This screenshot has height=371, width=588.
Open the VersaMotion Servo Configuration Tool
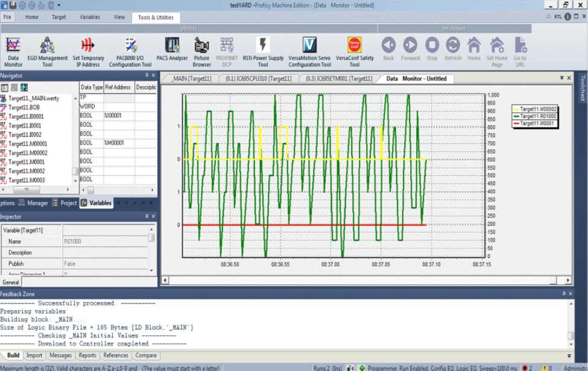coord(309,52)
